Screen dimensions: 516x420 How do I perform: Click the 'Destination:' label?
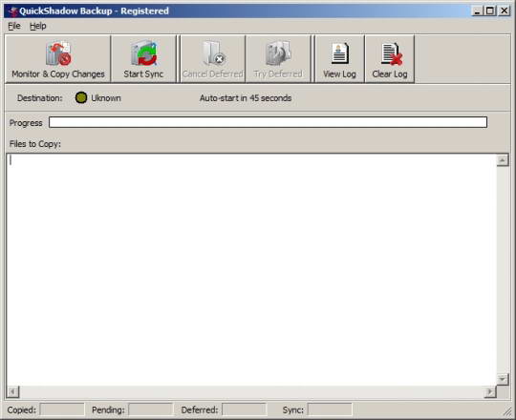pos(40,98)
